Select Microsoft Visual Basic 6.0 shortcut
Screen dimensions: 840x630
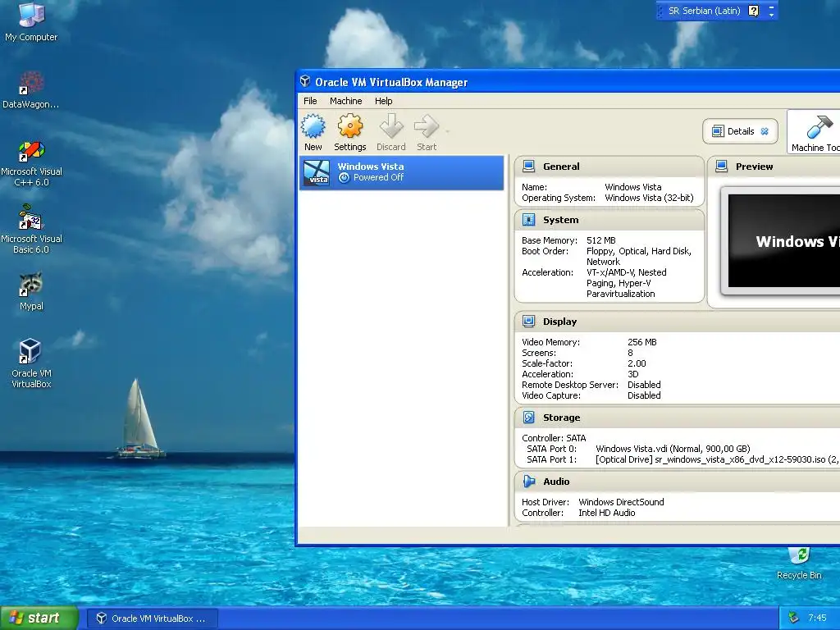point(31,230)
